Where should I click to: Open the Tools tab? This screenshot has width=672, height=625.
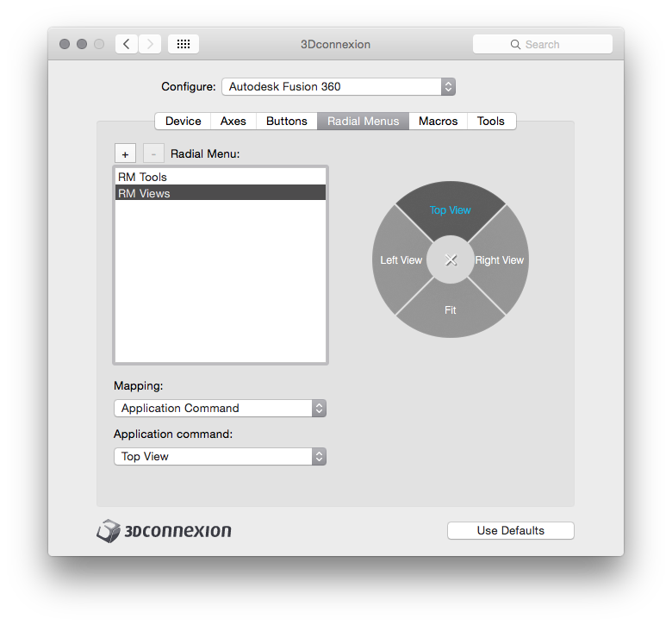click(491, 122)
